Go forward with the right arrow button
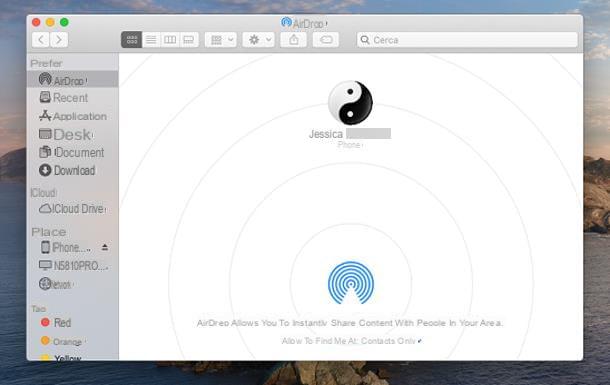 pyautogui.click(x=59, y=40)
